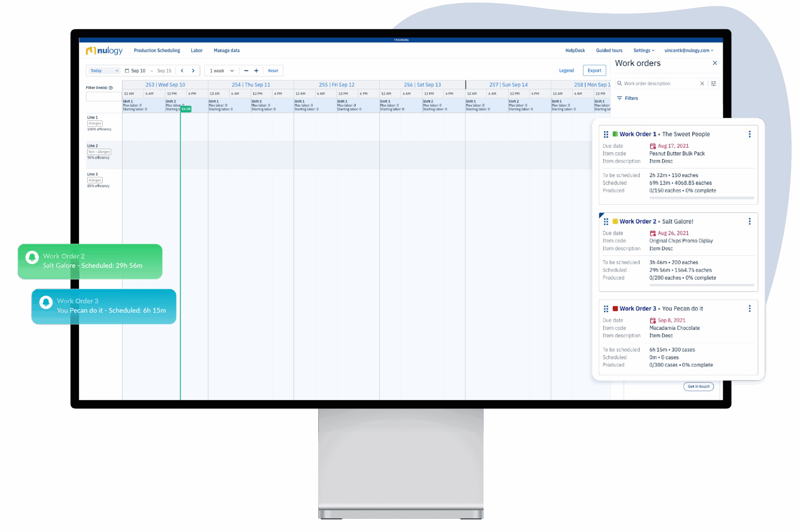Image resolution: width=801 pixels, height=532 pixels.
Task: Click the calendar icon next to Sep 10
Action: tap(127, 70)
